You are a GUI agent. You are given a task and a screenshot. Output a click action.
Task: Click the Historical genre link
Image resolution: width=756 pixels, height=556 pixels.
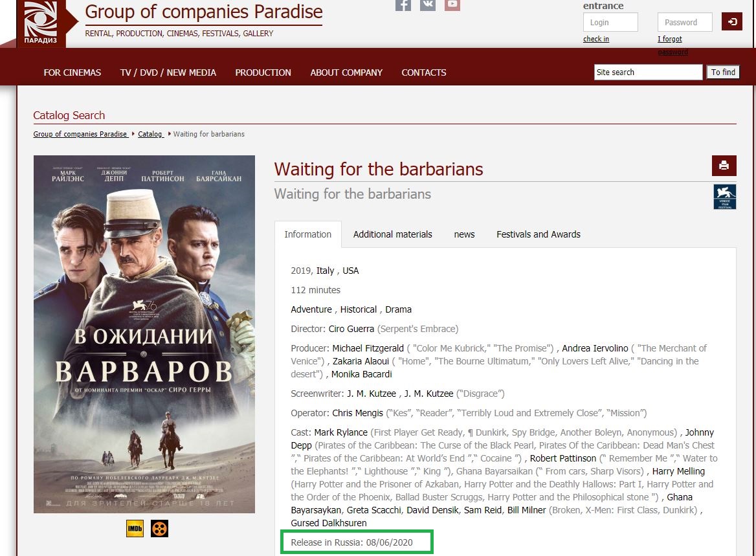[358, 309]
